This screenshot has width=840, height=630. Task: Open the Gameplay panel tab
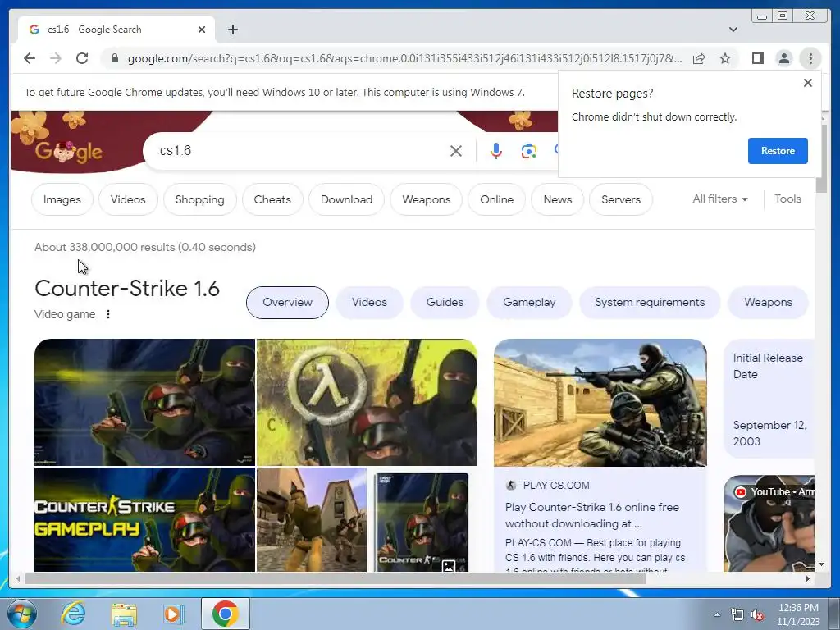coord(529,302)
